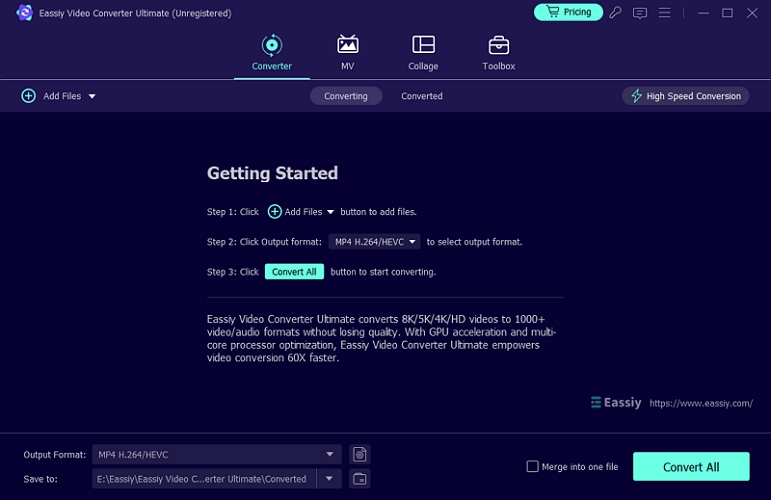Open the Output Format combo box
Image resolution: width=771 pixels, height=500 pixels.
pyautogui.click(x=217, y=455)
